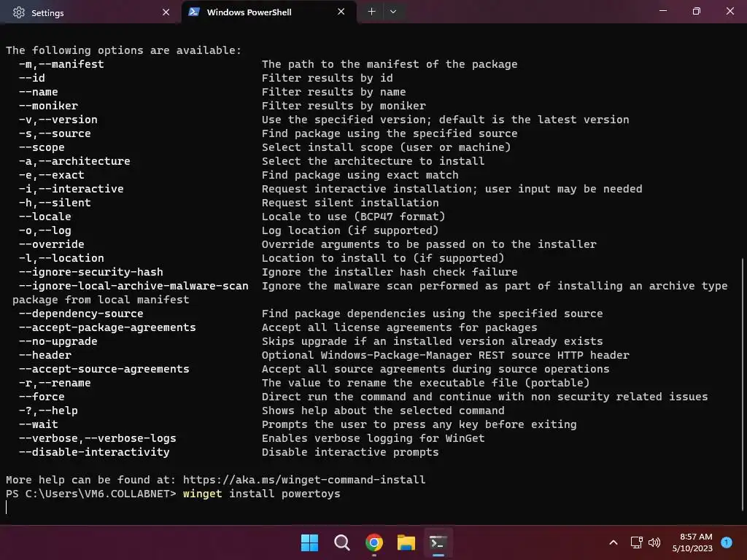Open network settings from system tray

click(636, 542)
